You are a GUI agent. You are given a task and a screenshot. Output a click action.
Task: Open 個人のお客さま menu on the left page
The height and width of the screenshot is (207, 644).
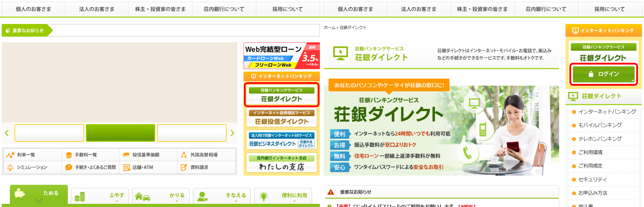(x=34, y=9)
